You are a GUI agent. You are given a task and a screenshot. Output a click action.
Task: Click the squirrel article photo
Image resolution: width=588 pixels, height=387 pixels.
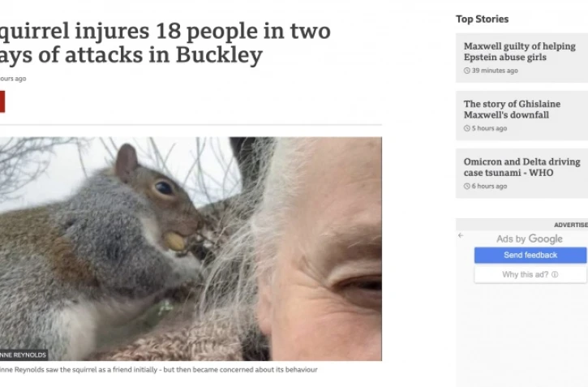point(191,249)
